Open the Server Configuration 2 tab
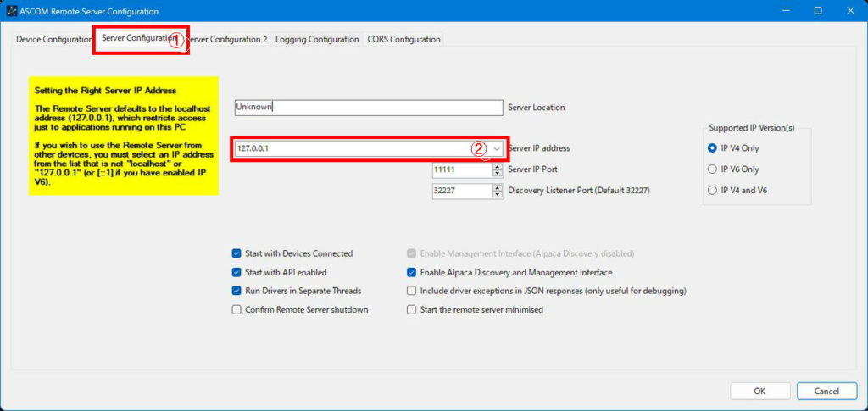 point(229,40)
